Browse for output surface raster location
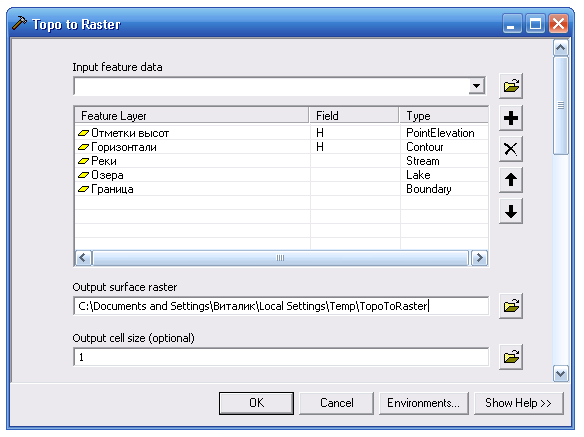 pos(511,306)
